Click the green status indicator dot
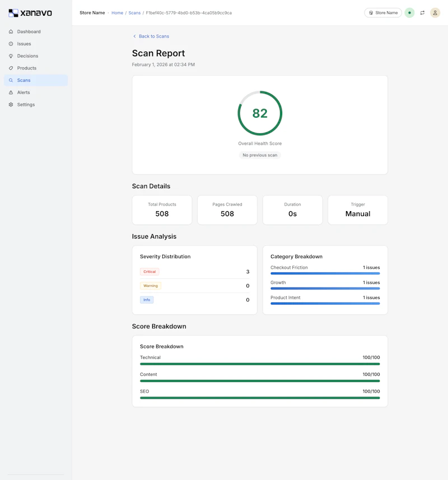Screen dimensions: 448x480 (409, 13)
